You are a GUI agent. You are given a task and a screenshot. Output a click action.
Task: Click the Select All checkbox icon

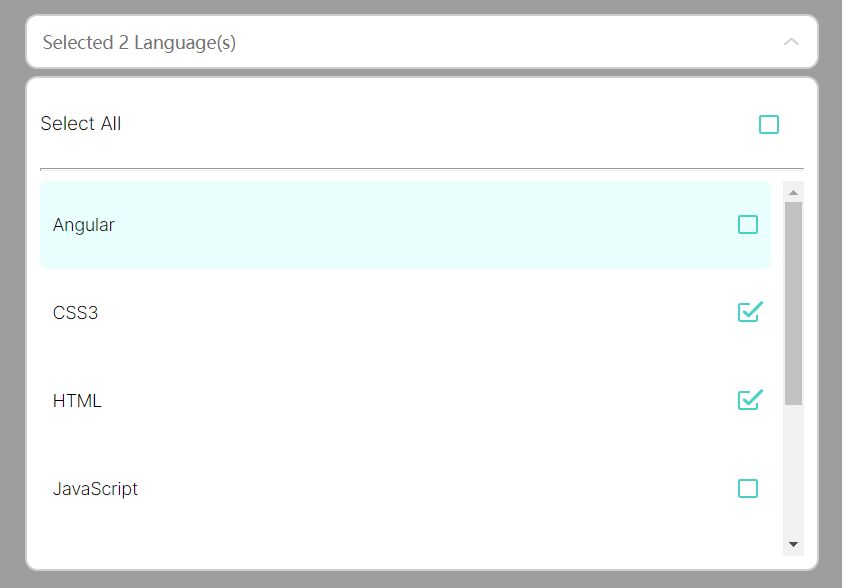[769, 124]
